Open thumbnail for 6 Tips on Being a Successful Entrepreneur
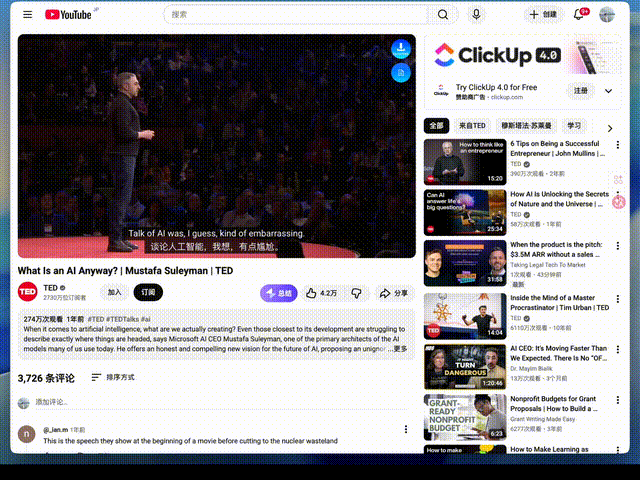This screenshot has width=640, height=480. coord(465,162)
